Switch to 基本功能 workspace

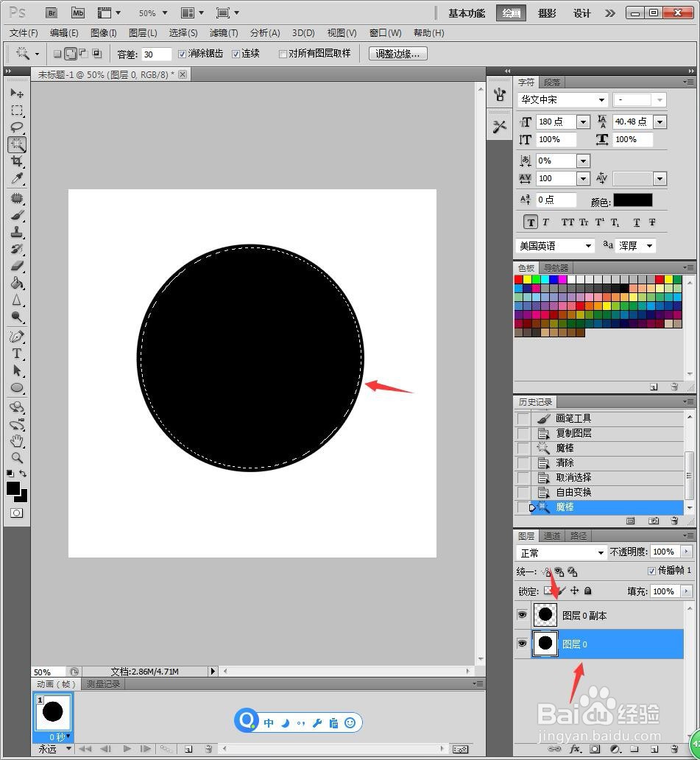(466, 13)
